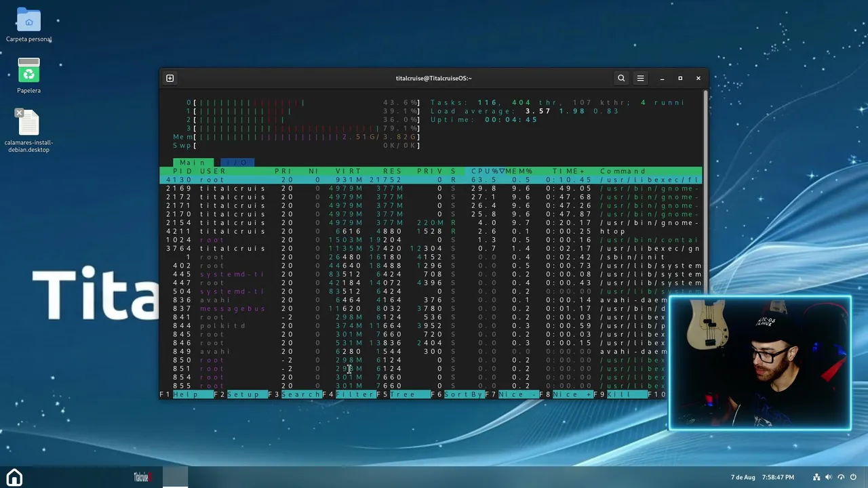Click the home launcher icon in taskbar

(x=14, y=477)
